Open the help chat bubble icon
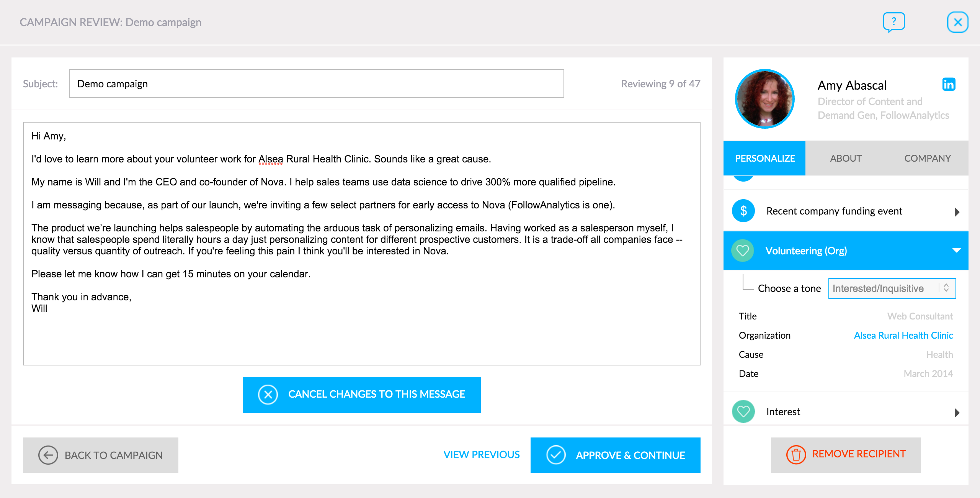Viewport: 980px width, 498px height. coord(893,22)
